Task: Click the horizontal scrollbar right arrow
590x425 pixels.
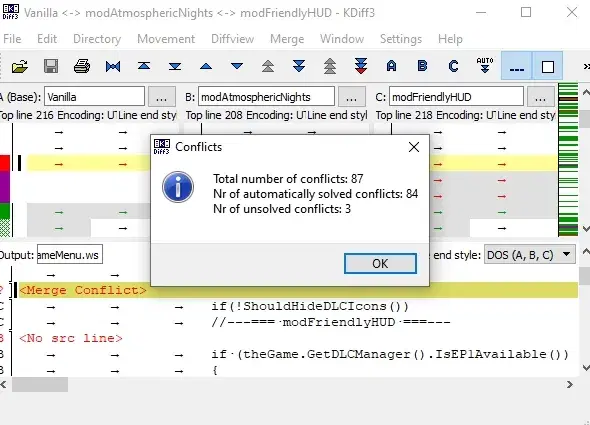Action: pyautogui.click(x=570, y=385)
